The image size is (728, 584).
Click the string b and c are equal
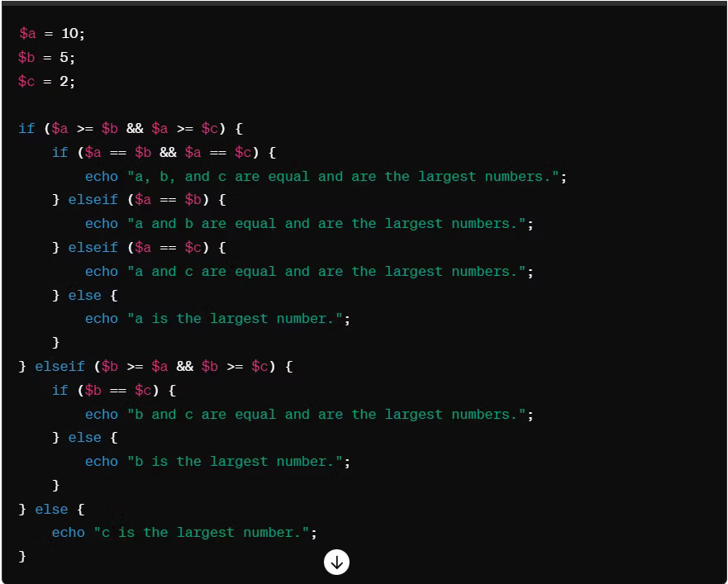pos(331,414)
